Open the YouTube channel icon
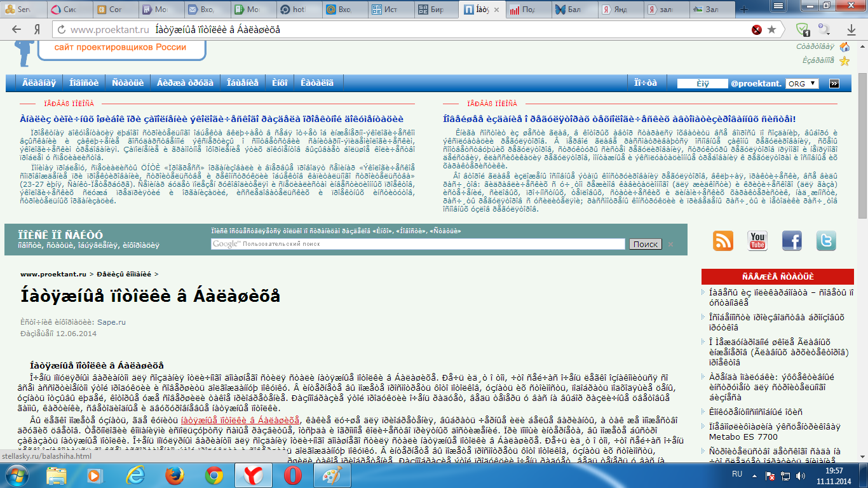The width and height of the screenshot is (868, 488). [x=757, y=241]
